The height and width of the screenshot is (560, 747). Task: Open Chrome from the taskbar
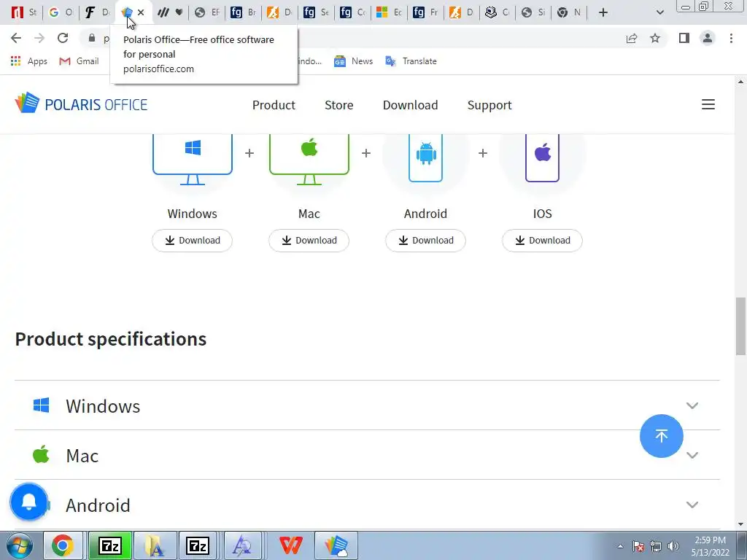tap(63, 545)
